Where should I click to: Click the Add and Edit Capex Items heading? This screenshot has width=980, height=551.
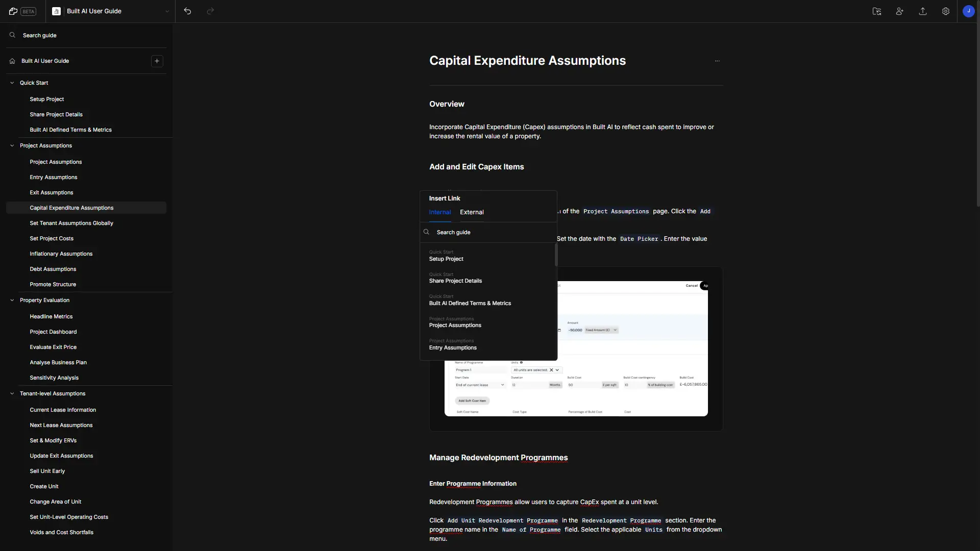click(476, 167)
